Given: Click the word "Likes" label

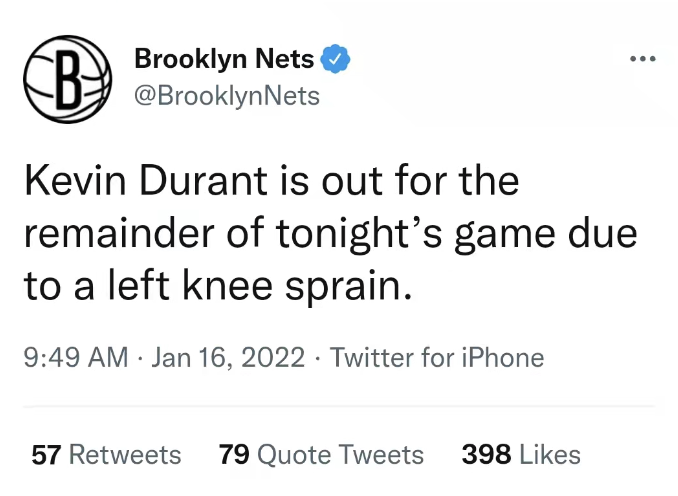Looking at the screenshot, I should coord(550,455).
